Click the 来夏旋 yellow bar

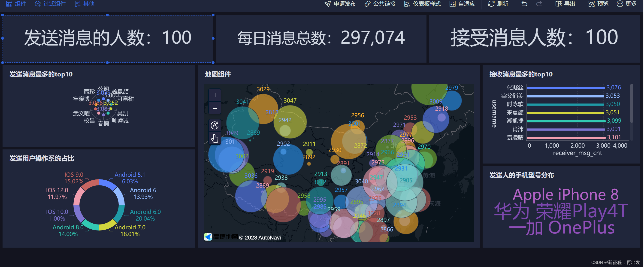click(565, 113)
